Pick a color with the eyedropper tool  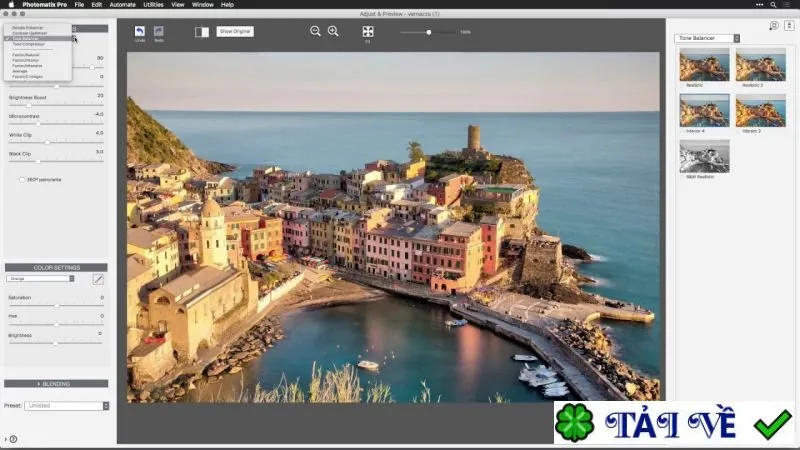(98, 279)
